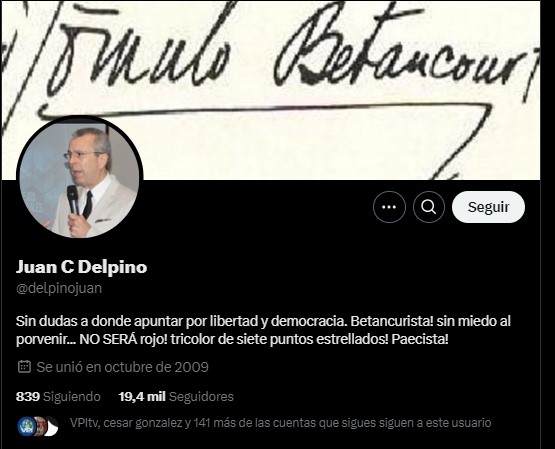Click the VPItv follower avatar icon

[x=27, y=426]
